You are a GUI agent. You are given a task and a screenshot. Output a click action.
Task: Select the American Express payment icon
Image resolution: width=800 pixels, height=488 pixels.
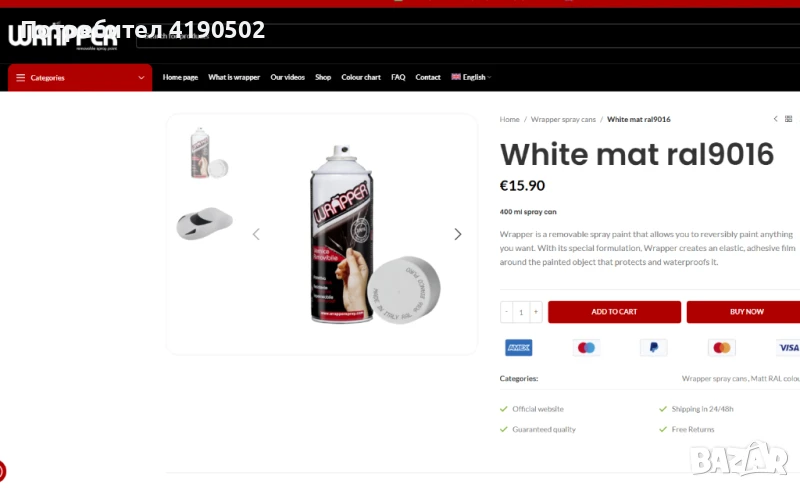click(x=518, y=348)
